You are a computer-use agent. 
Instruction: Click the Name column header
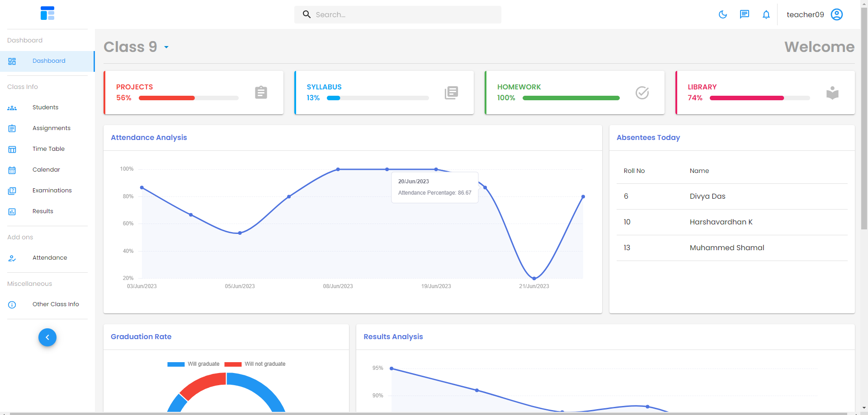[699, 171]
